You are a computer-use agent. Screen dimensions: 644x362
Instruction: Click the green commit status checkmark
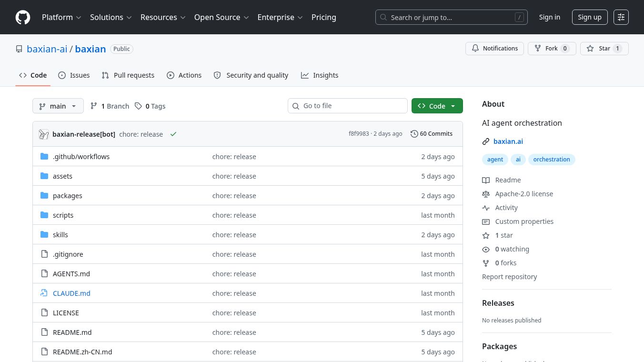[173, 134]
